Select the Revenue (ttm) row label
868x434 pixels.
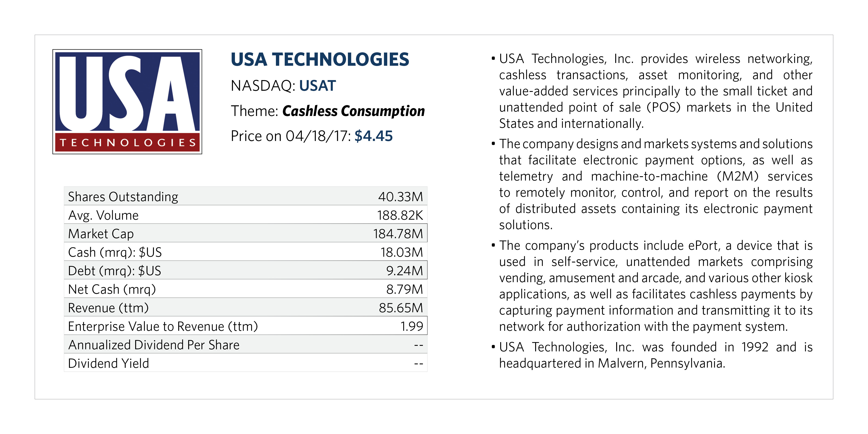pyautogui.click(x=108, y=308)
